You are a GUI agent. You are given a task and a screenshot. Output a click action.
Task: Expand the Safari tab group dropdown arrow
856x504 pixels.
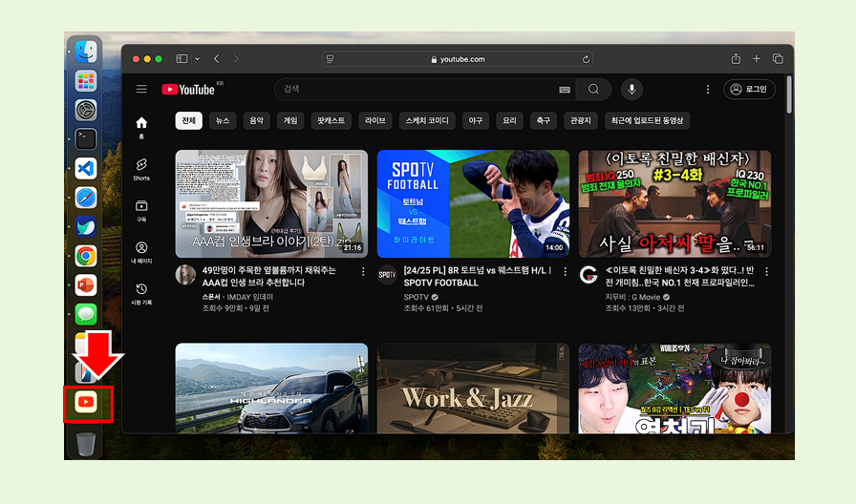click(197, 59)
